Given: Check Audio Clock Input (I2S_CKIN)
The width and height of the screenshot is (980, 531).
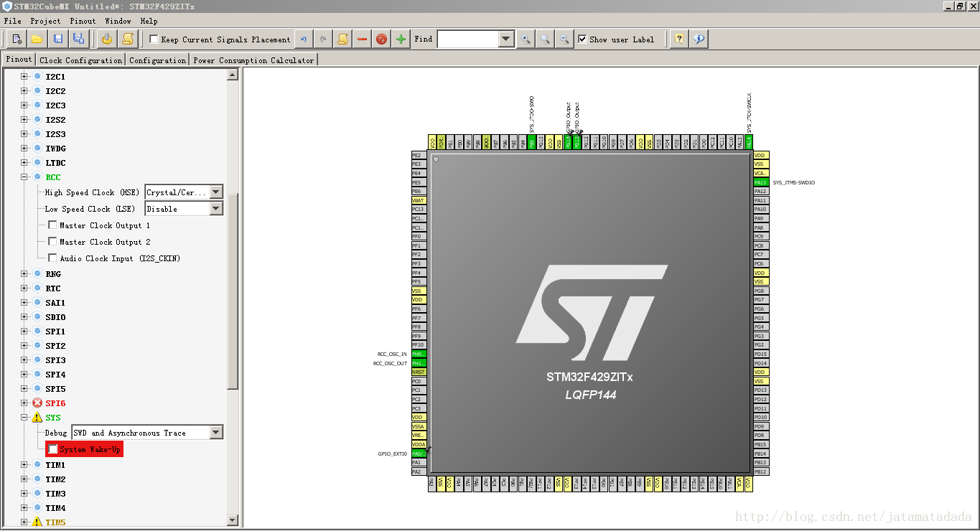Looking at the screenshot, I should (52, 258).
